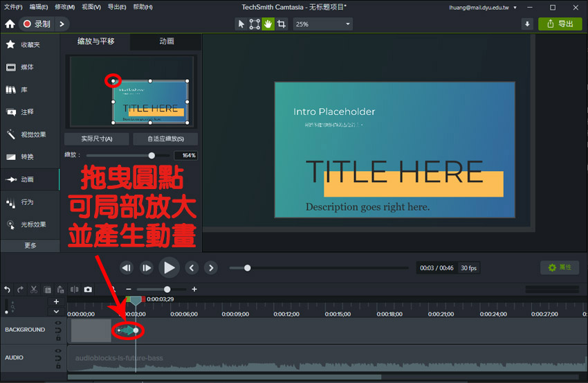Select the Crop tool
Image resolution: width=588 pixels, height=383 pixels.
pyautogui.click(x=282, y=24)
